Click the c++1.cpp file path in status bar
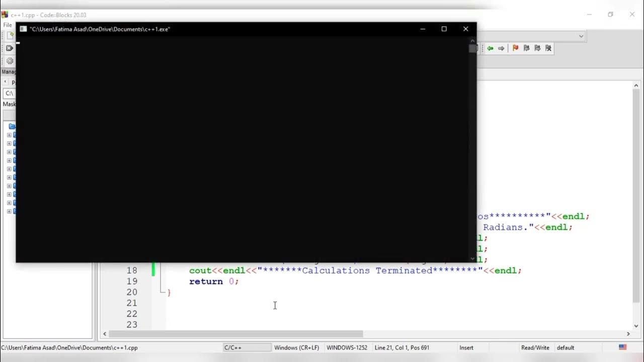This screenshot has width=644, height=362. 69,347
